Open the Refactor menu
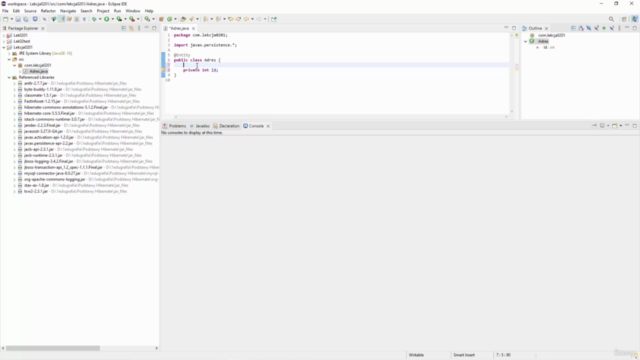The width and height of the screenshot is (640, 360). coord(48,11)
